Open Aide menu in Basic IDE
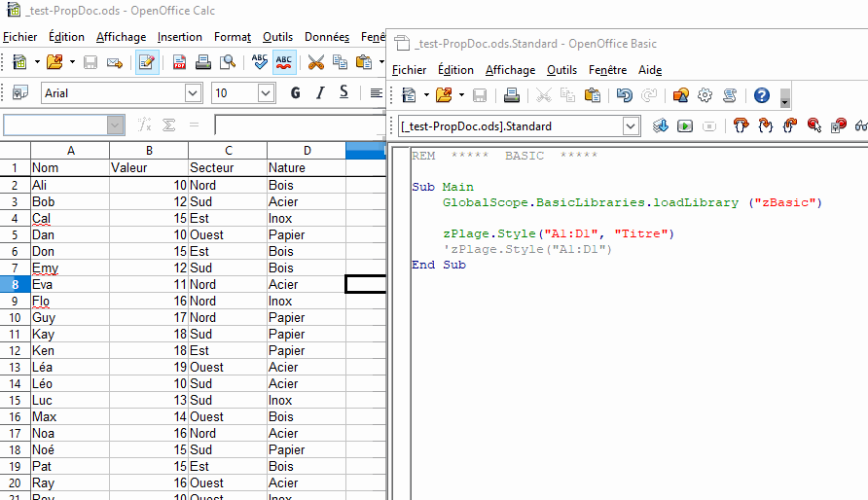This screenshot has height=500, width=868. coord(650,70)
